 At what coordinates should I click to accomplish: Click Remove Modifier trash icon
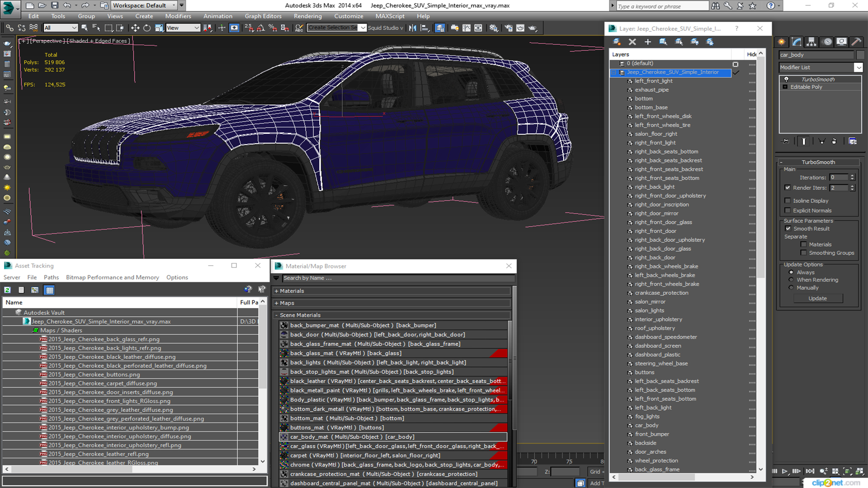point(834,141)
